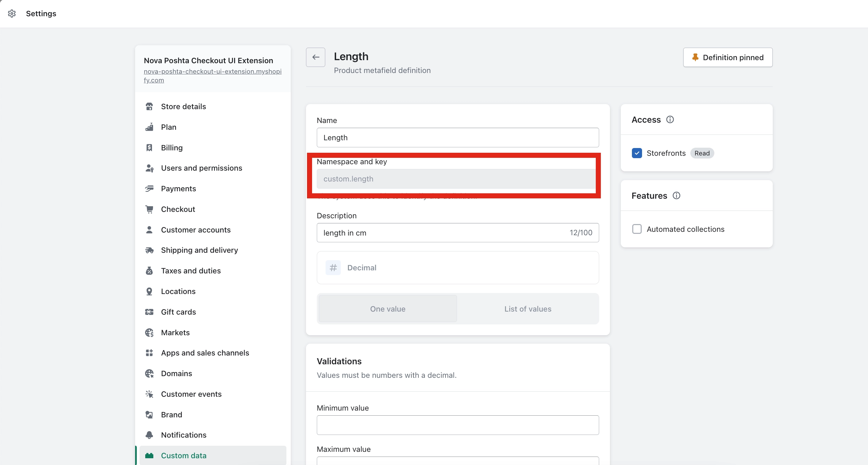Viewport: 868px width, 465px height.
Task: Open Apps and sales channels settings
Action: pos(213,353)
